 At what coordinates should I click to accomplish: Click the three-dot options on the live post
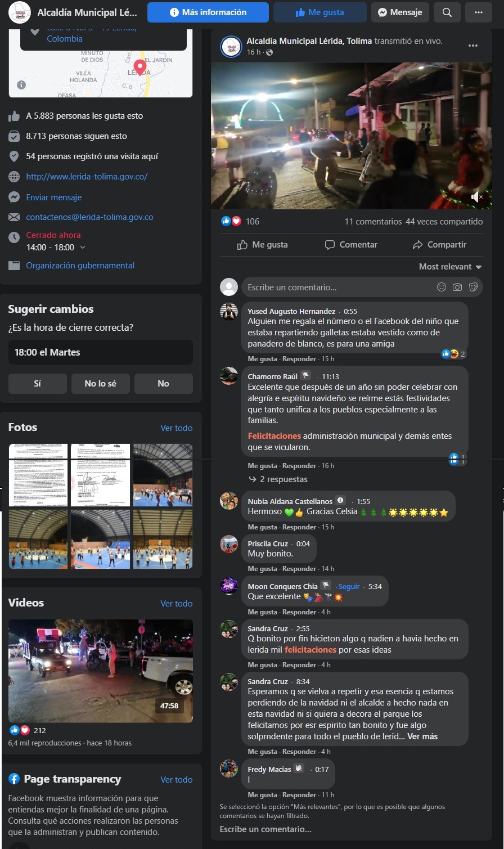[473, 46]
